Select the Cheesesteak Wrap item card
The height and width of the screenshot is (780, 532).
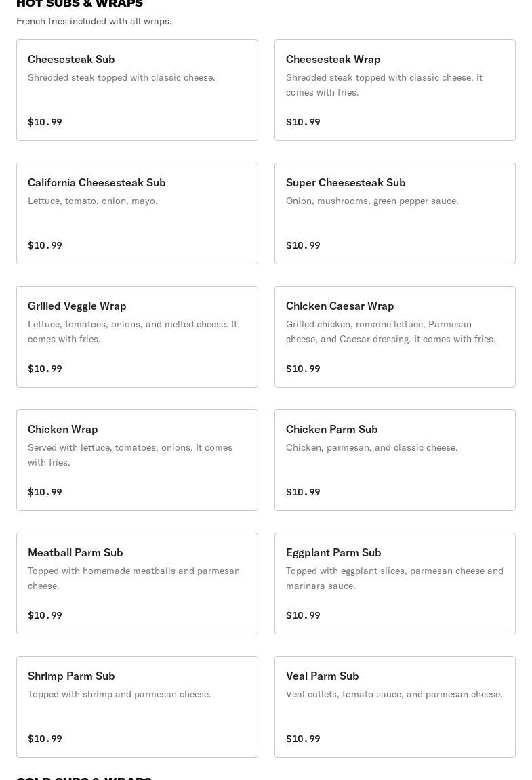(x=394, y=90)
